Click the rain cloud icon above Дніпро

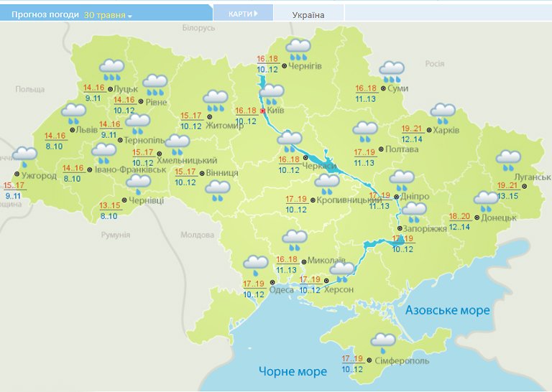[x=402, y=180]
